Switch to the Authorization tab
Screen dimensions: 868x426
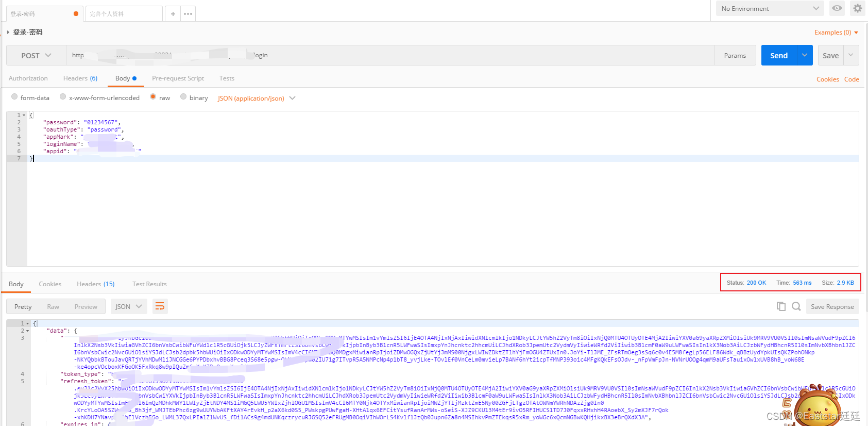point(28,78)
